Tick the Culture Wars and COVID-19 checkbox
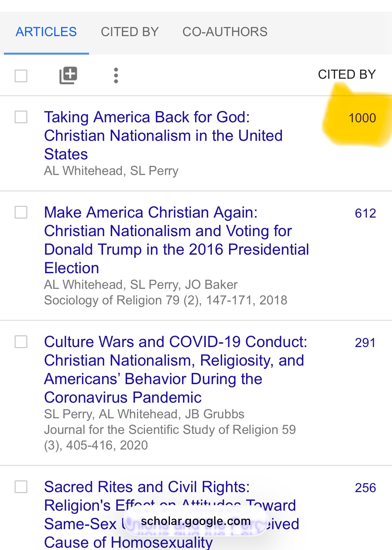The image size is (392, 550). tap(21, 342)
